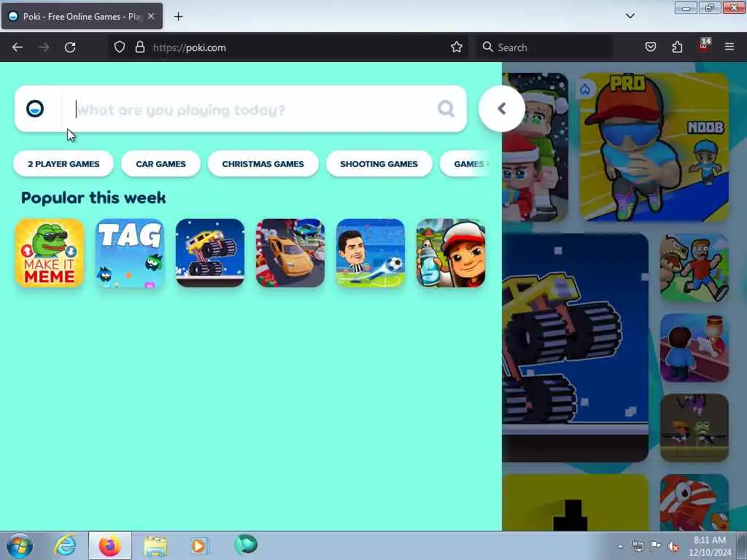Open the monster truck game under Popular this week
Screen dimensions: 747x560
(210, 253)
